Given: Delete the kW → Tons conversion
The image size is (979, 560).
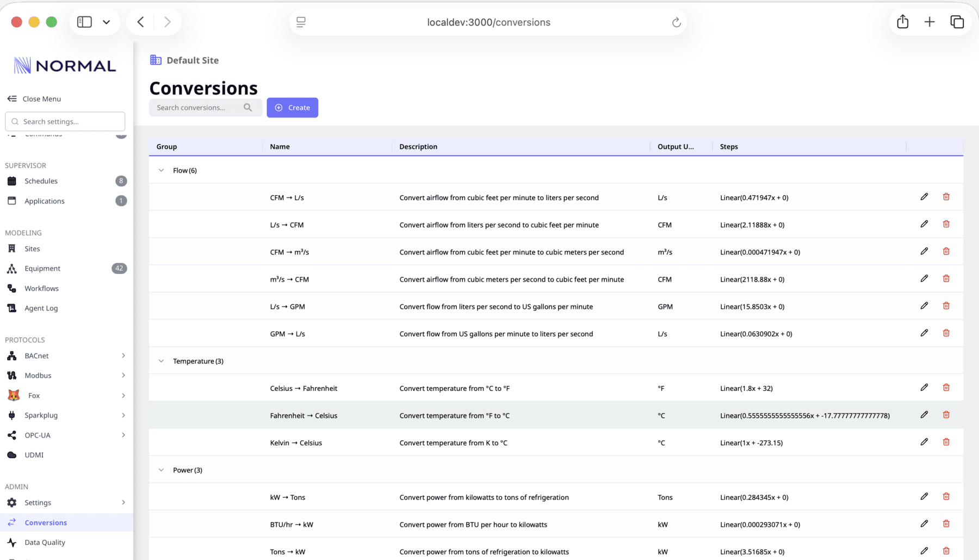Looking at the screenshot, I should click(946, 496).
